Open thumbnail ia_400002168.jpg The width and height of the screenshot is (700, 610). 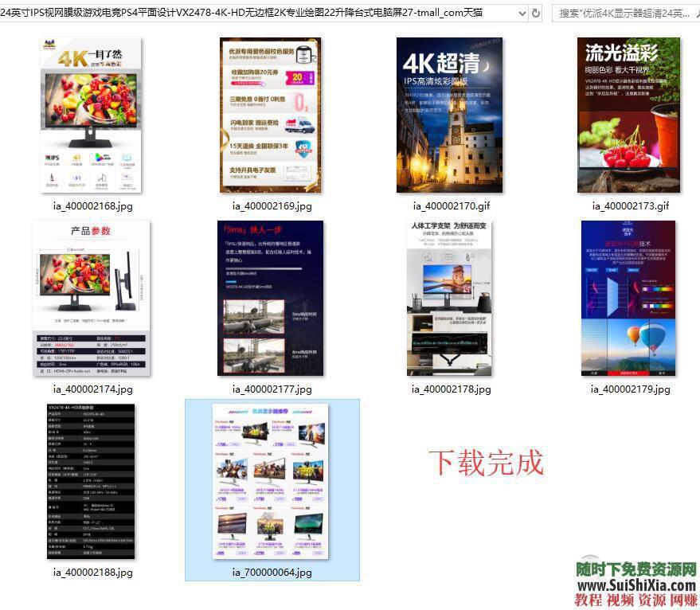point(90,115)
